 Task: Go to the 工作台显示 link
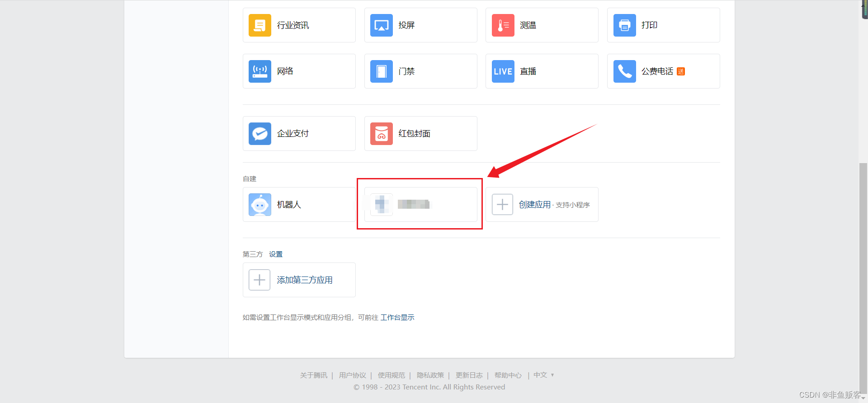click(x=397, y=318)
